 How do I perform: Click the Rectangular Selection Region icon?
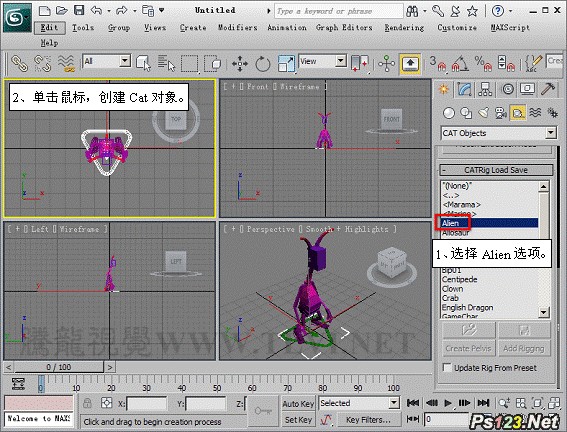[x=189, y=63]
